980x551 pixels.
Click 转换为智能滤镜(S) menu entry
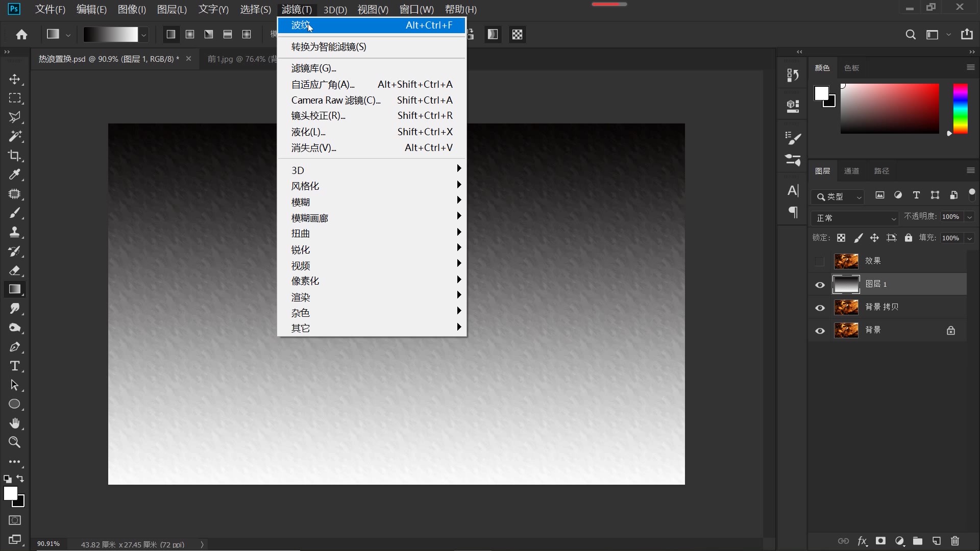pos(329,47)
